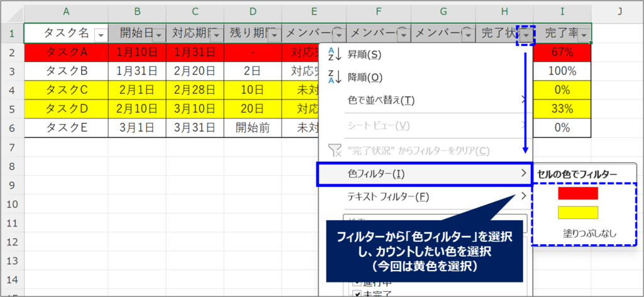Open the タスク名 header filter button
644x297 pixels.
tap(99, 34)
